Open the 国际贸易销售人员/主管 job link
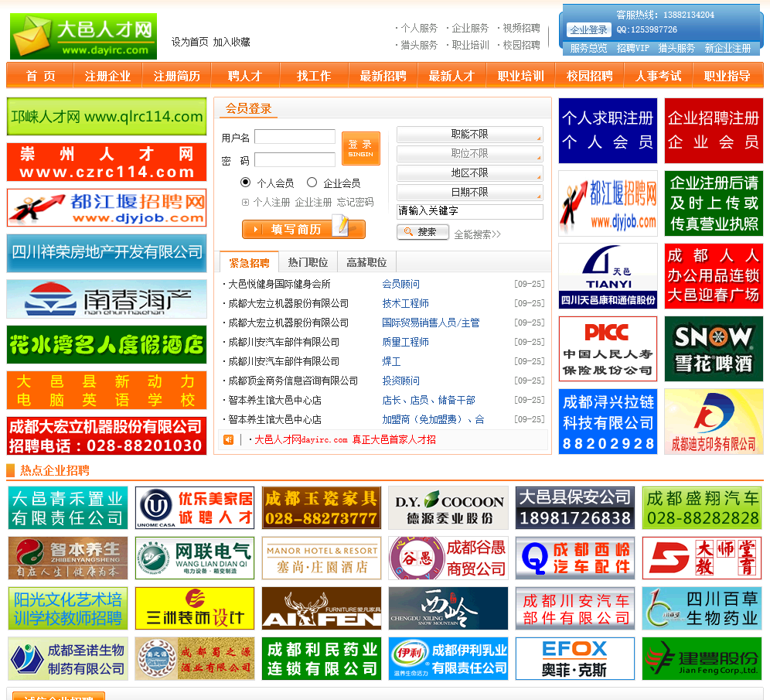The image size is (770, 700). [x=431, y=323]
